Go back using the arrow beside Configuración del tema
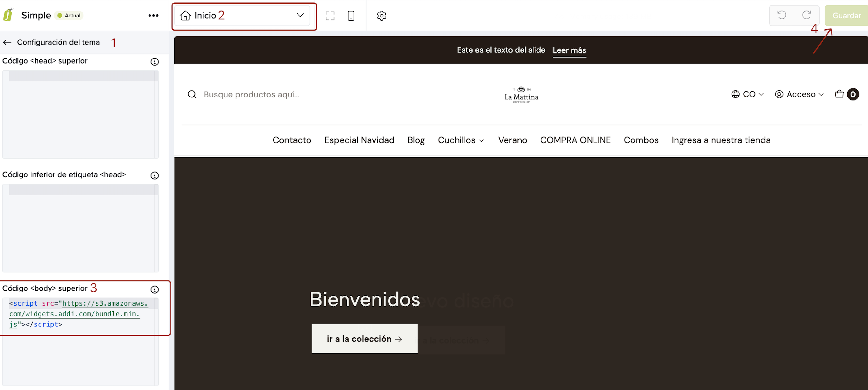 pos(7,42)
